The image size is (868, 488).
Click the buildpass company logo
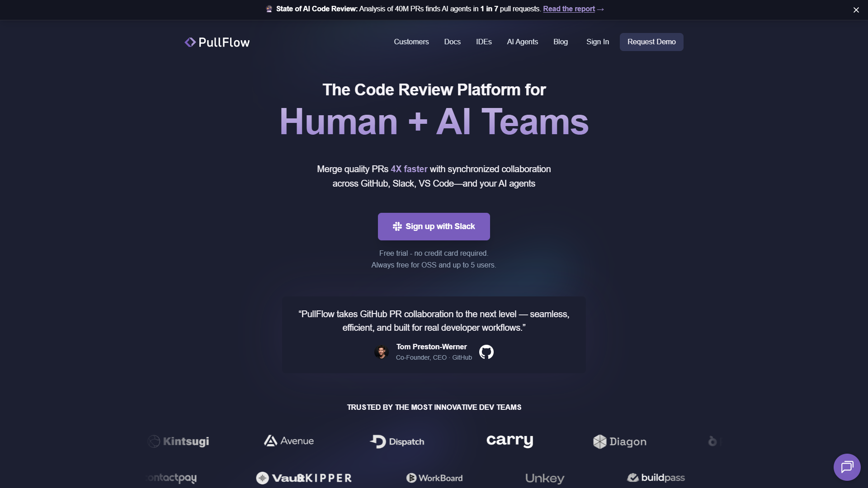pyautogui.click(x=656, y=478)
